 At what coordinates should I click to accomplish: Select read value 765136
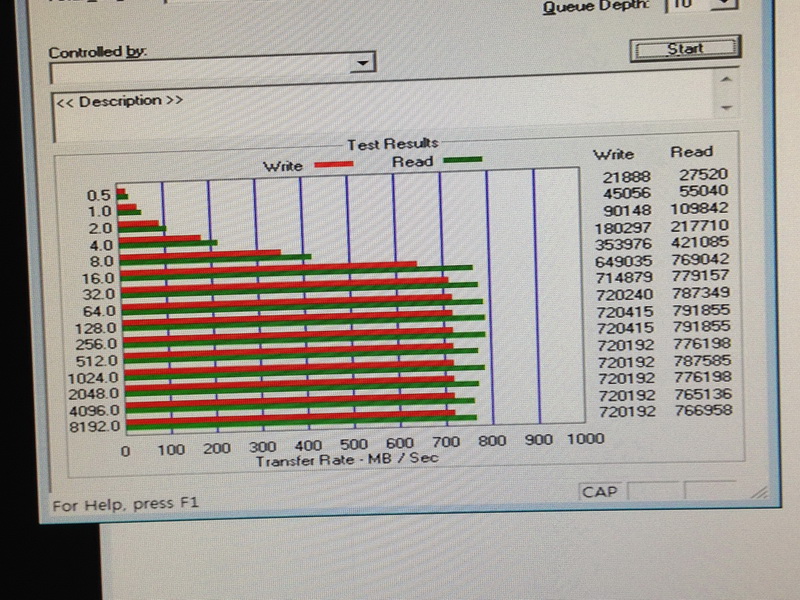click(x=703, y=394)
